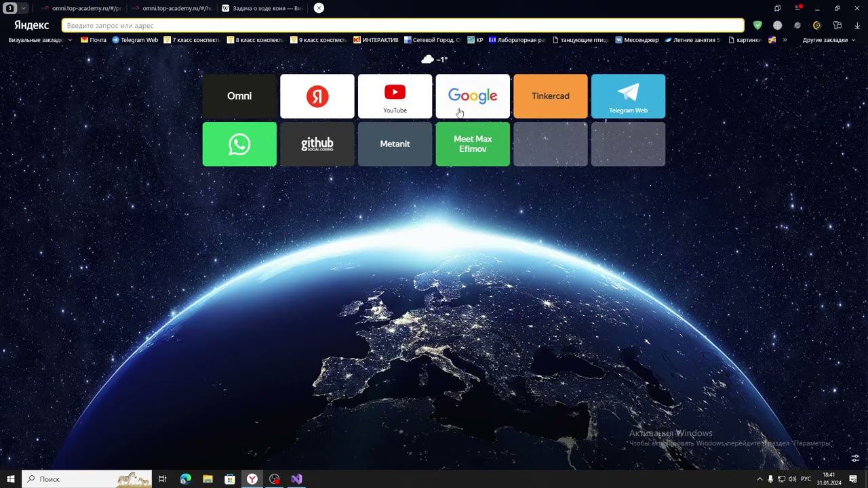Open the Windows Start menu
Screen dimensions: 868x488
pyautogui.click(x=11, y=479)
